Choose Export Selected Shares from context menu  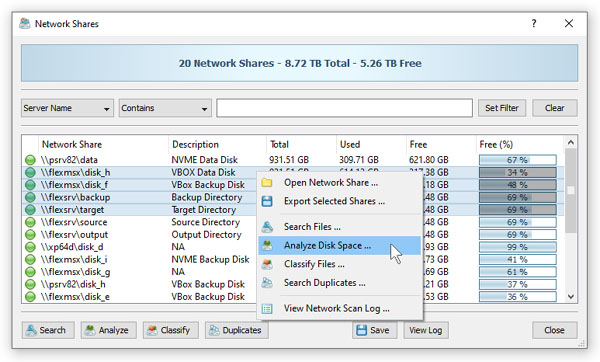click(340, 201)
